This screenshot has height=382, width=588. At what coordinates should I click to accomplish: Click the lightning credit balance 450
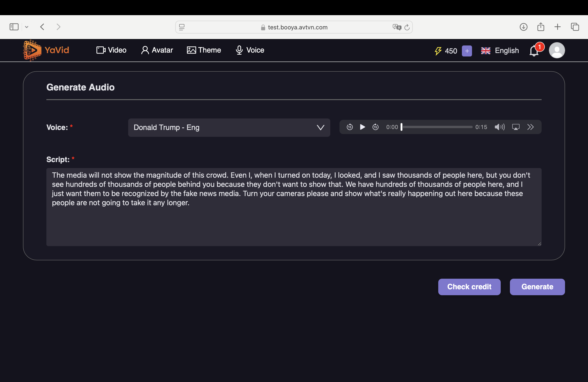(446, 51)
